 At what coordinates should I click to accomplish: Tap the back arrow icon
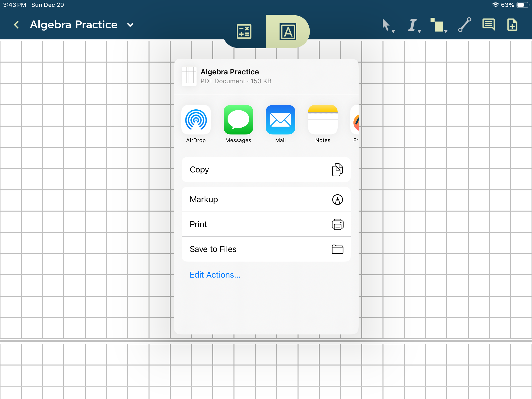(16, 25)
